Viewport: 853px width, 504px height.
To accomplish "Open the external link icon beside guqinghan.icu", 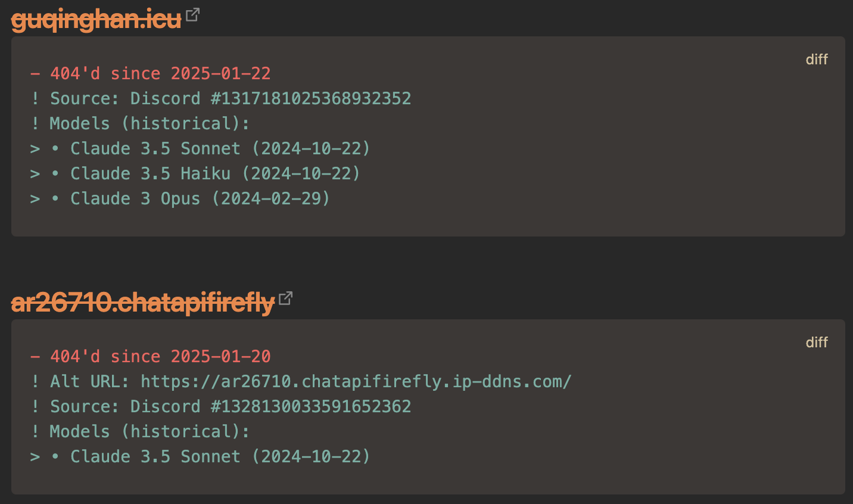I will pyautogui.click(x=192, y=15).
